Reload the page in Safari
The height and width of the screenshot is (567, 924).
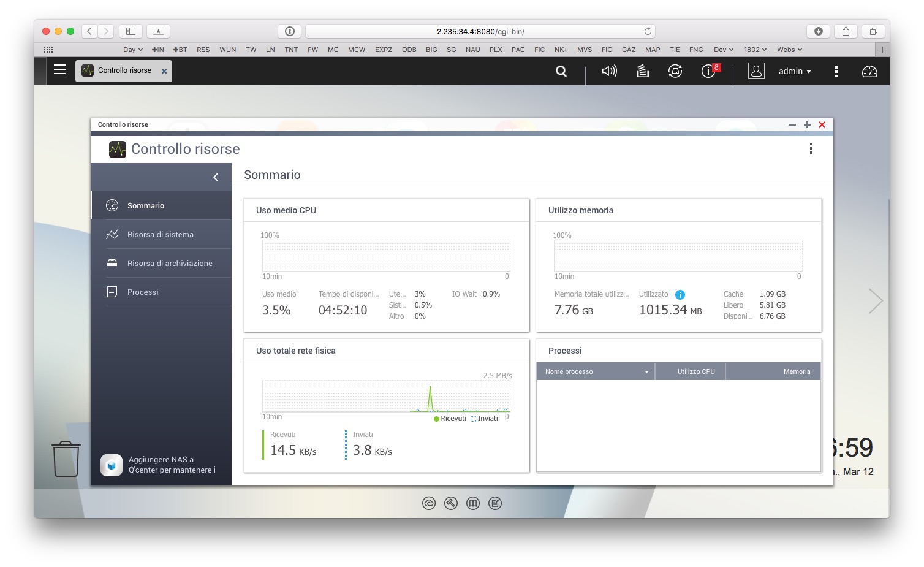coord(648,31)
